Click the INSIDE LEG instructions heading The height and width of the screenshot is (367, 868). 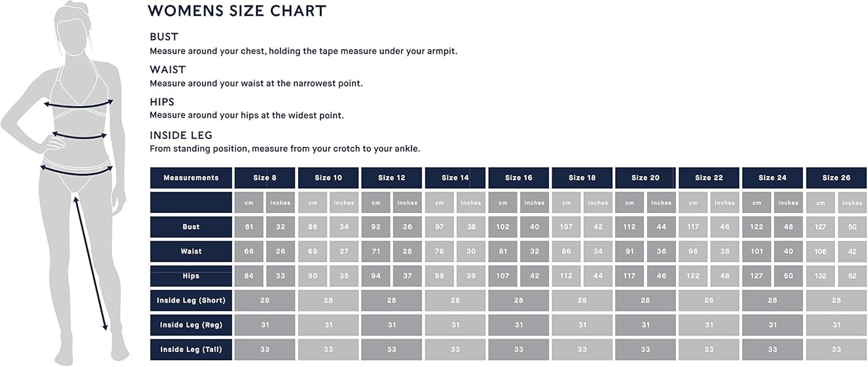coord(181,135)
